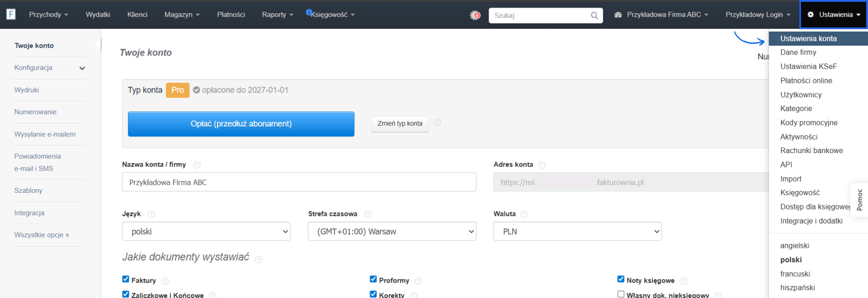Click help icon next to Zaliczkowe i Końcowe
Viewport: 868px width, 298px height.
pyautogui.click(x=212, y=295)
